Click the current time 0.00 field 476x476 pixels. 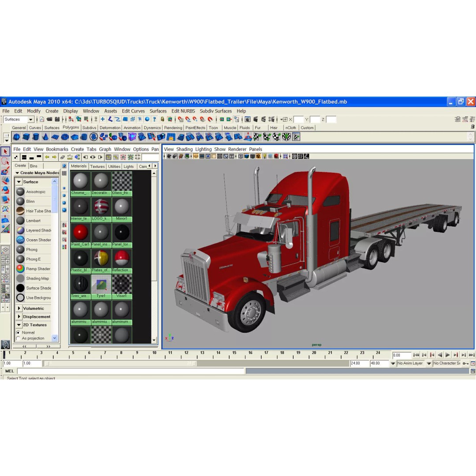pyautogui.click(x=402, y=355)
